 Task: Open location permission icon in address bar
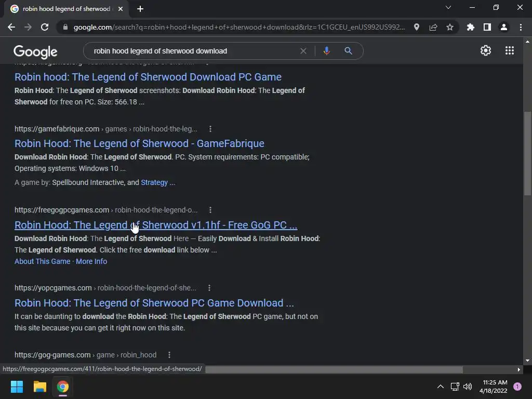[417, 27]
